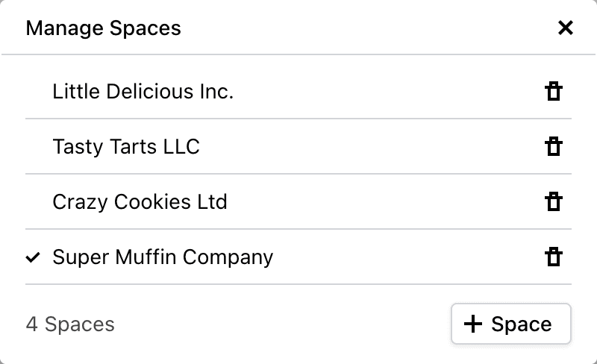Click the "4 Spaces" count label
597x364 pixels.
[70, 324]
